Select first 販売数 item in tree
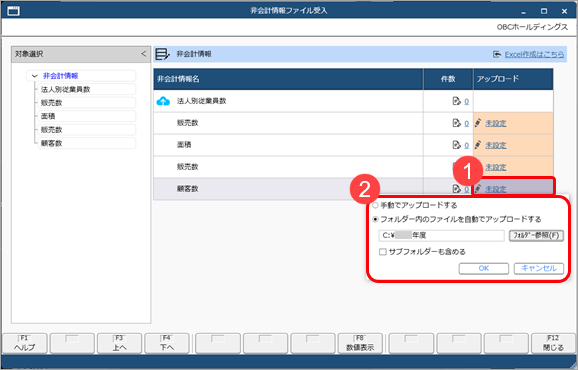Viewport: 578px width, 370px height. point(86,103)
